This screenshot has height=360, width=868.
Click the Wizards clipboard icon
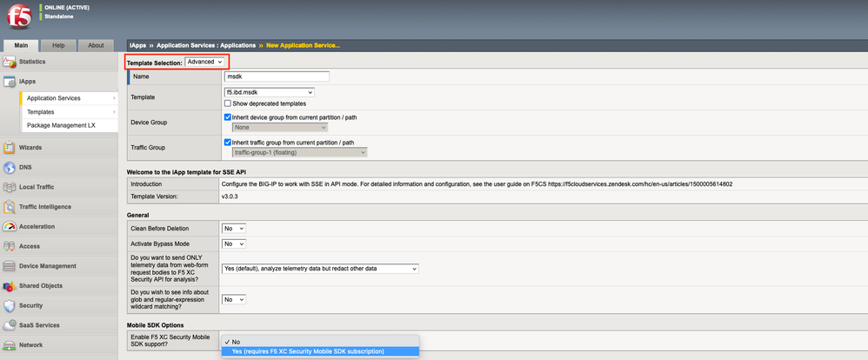pyautogui.click(x=10, y=148)
